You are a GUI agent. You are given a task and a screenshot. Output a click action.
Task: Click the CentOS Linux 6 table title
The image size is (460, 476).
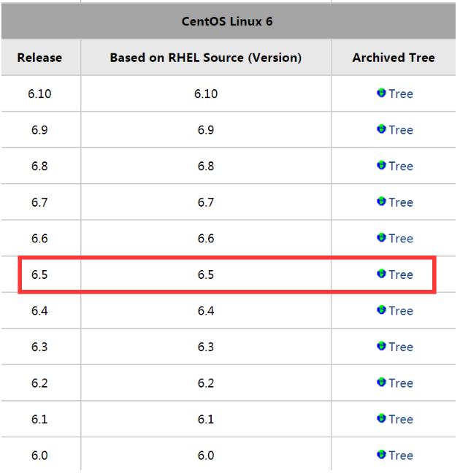coord(227,21)
